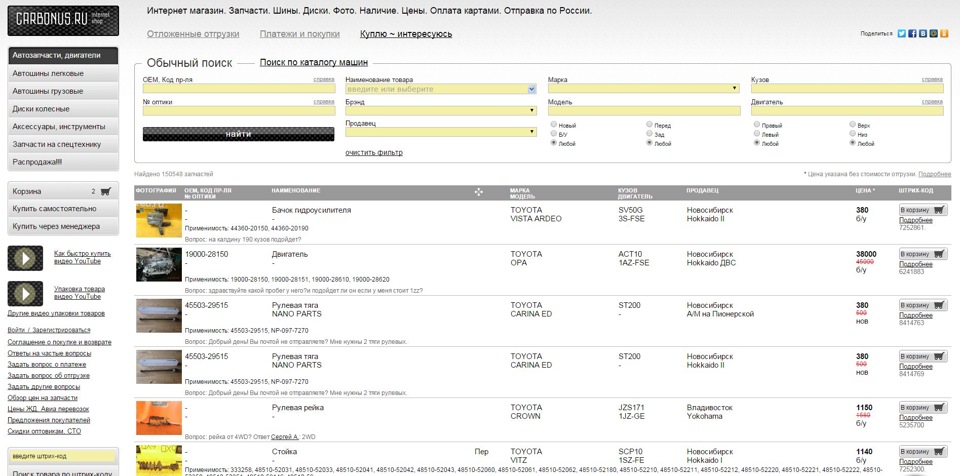Share page on Facebook
Viewport: 960px width, 476px height.
(x=912, y=34)
